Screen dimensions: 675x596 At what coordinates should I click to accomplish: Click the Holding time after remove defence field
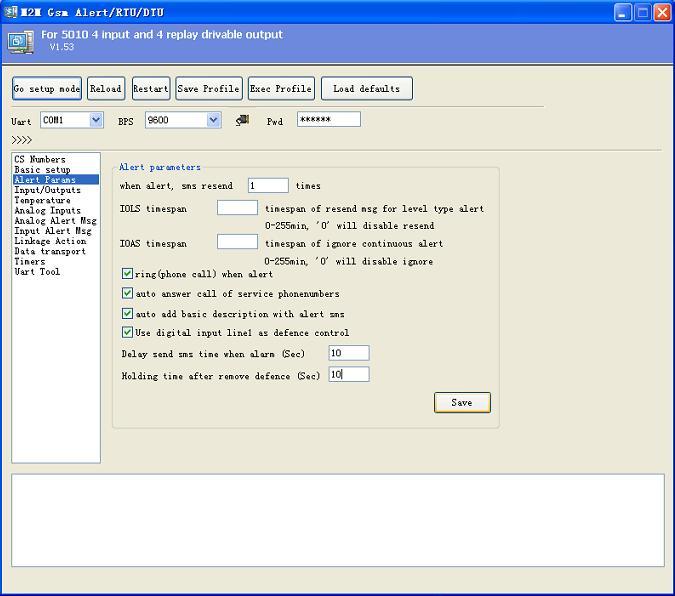(x=349, y=374)
